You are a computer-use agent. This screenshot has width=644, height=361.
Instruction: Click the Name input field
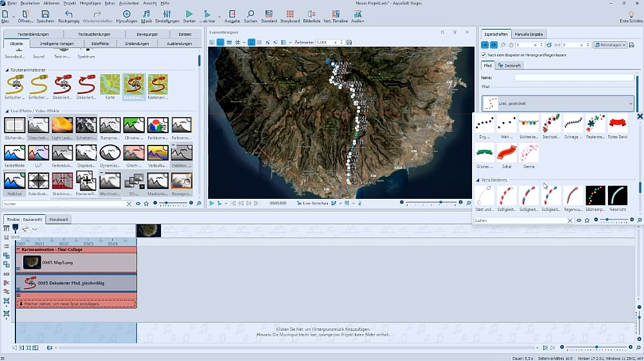(574, 77)
